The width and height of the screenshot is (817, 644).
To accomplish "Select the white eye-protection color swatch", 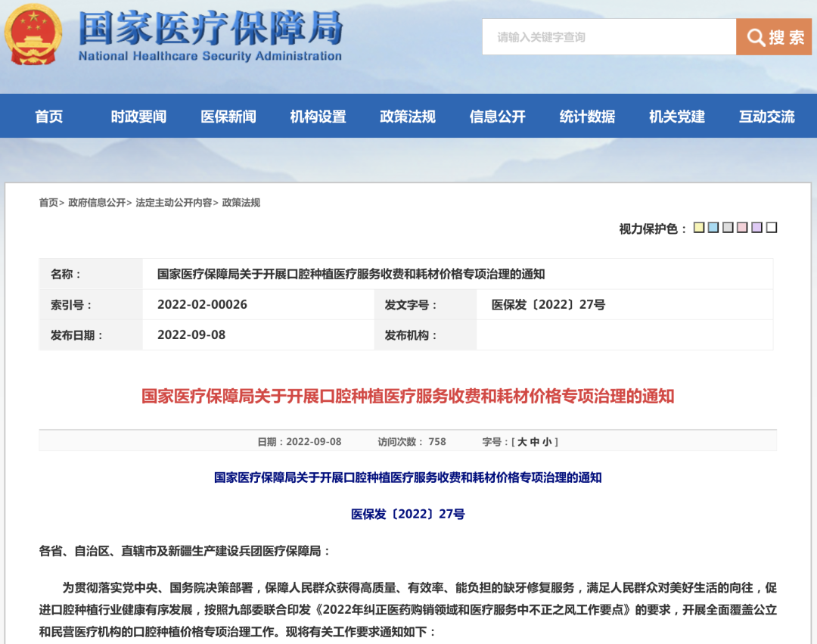I will (x=772, y=227).
